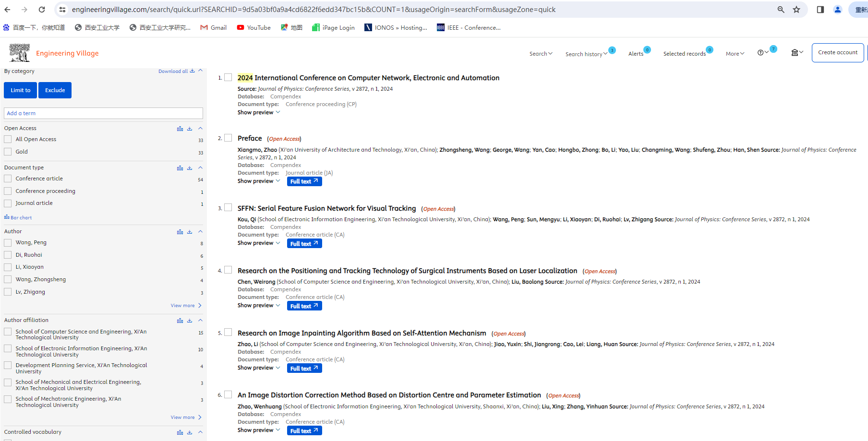Open the Search history dropdown

coord(586,54)
